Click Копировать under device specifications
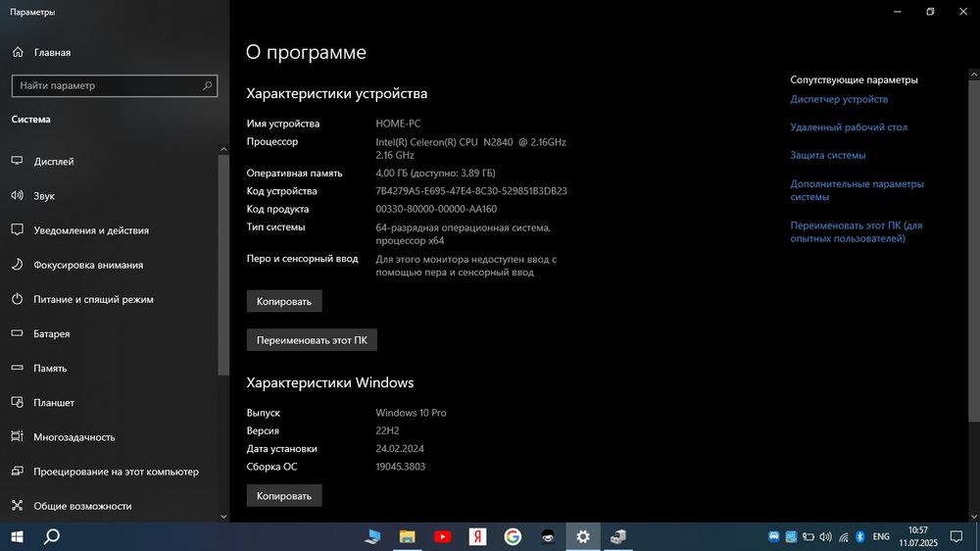This screenshot has width=980, height=551. pos(284,301)
